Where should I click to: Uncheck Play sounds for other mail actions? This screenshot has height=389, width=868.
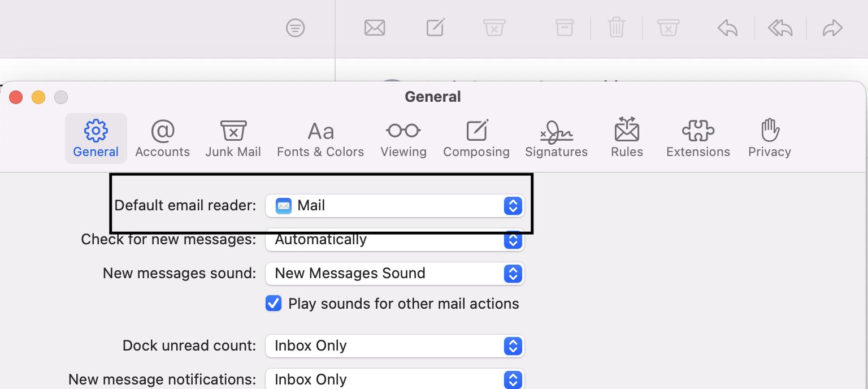274,304
